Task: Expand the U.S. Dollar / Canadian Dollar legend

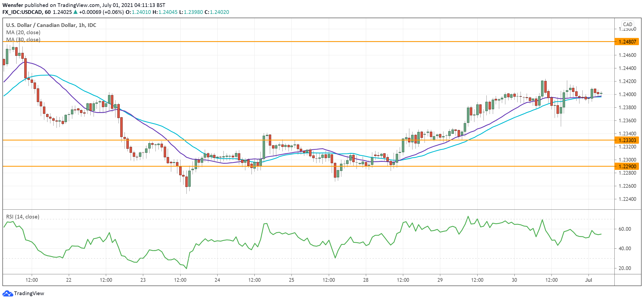Action: [x=50, y=25]
